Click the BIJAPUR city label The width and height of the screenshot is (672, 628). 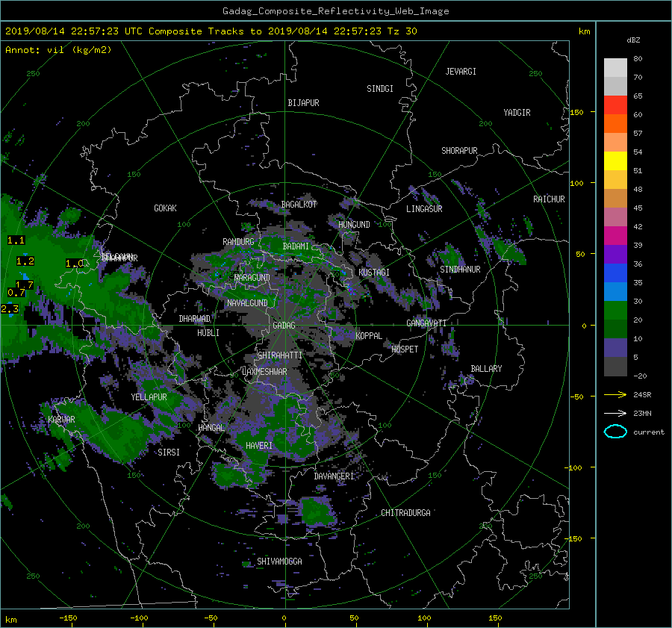point(303,103)
